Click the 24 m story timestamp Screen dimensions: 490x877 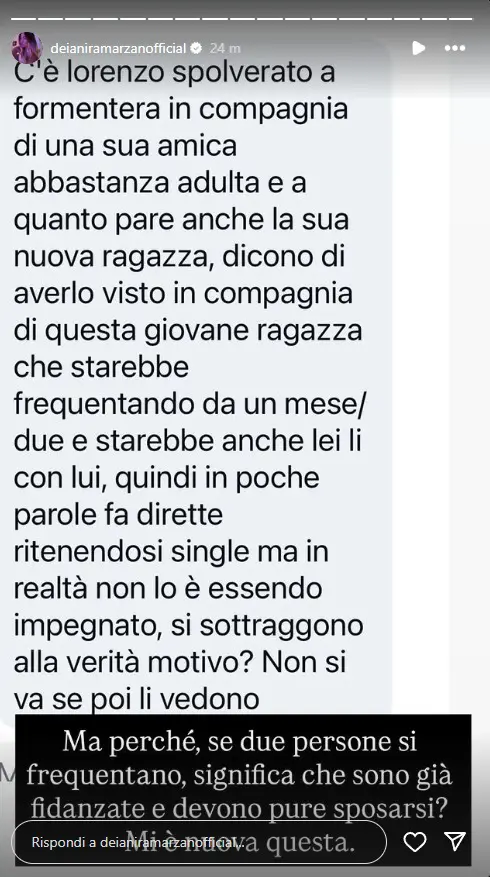(x=225, y=49)
